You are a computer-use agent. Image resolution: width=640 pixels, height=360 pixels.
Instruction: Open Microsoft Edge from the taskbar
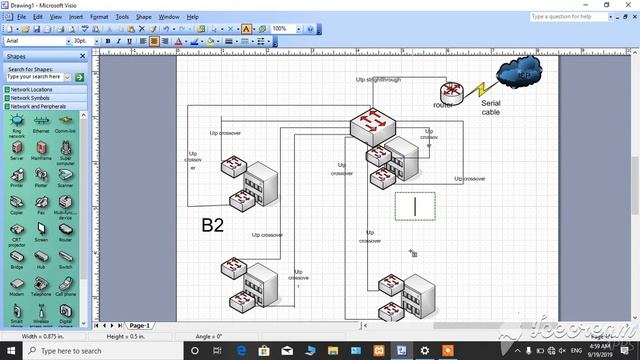241,351
